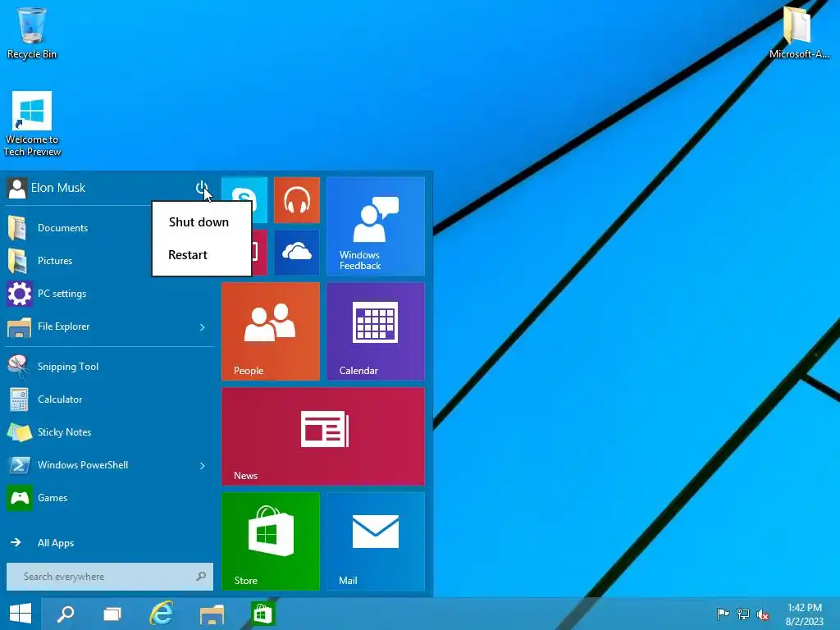Open Action Center flag in tray
The width and height of the screenshot is (840, 630).
(x=723, y=614)
